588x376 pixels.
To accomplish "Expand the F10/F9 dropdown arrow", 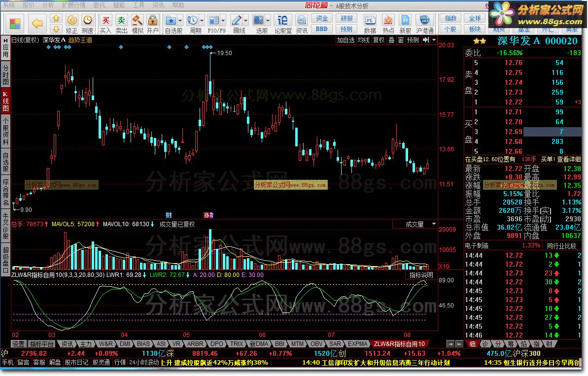I will 223,20.
